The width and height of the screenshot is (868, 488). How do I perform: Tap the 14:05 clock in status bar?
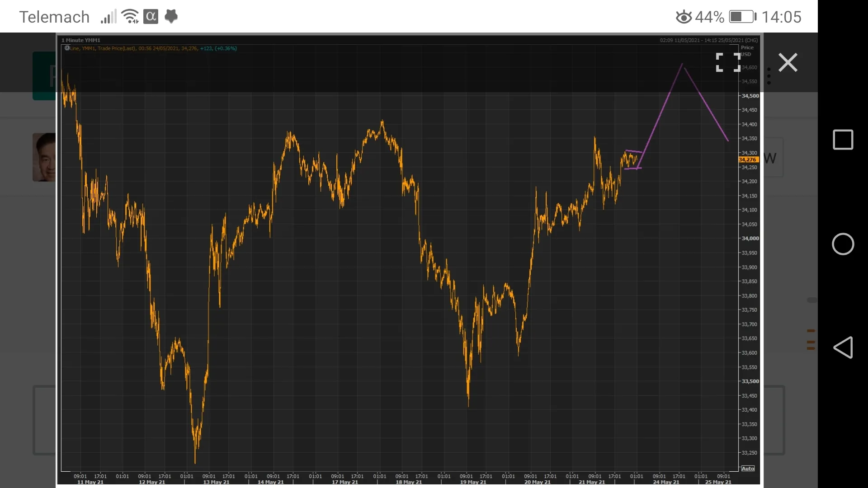click(781, 17)
